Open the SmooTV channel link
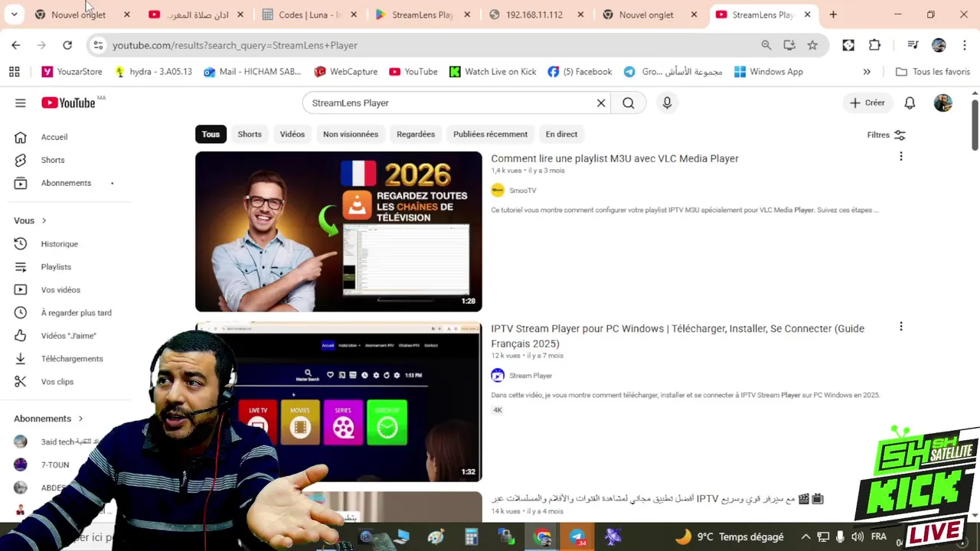 pyautogui.click(x=522, y=191)
